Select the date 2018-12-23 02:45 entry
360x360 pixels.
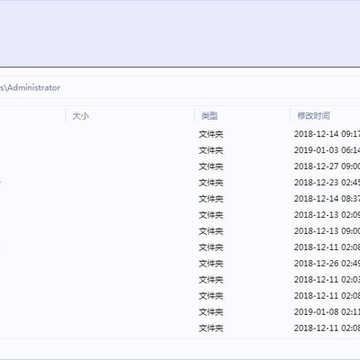(327, 182)
